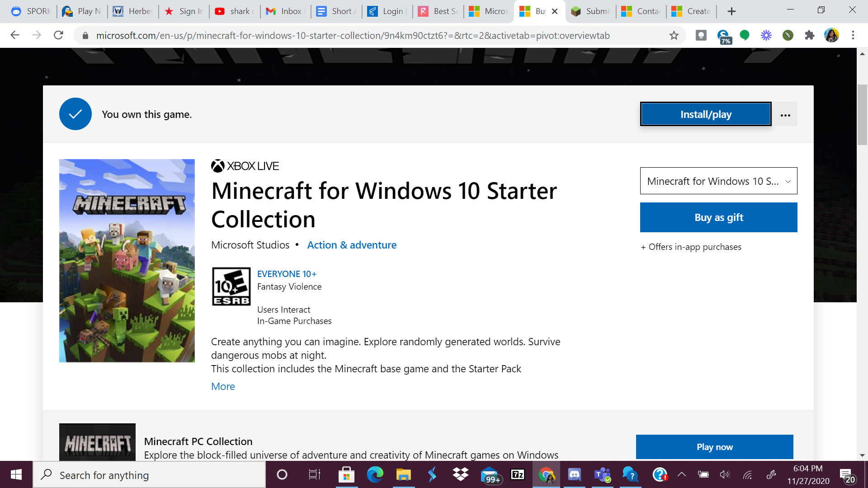Open the EVERYONE 10+ rating link
The width and height of the screenshot is (868, 488).
click(287, 274)
